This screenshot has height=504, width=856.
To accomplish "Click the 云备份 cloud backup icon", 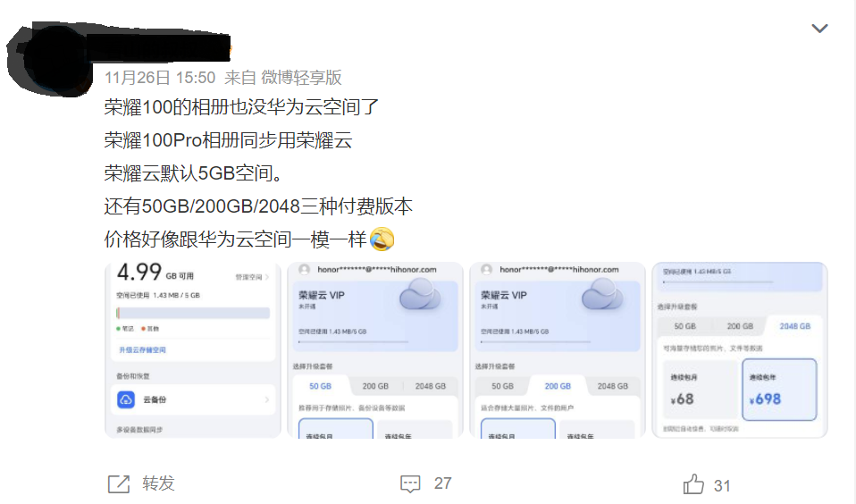I will tap(126, 399).
